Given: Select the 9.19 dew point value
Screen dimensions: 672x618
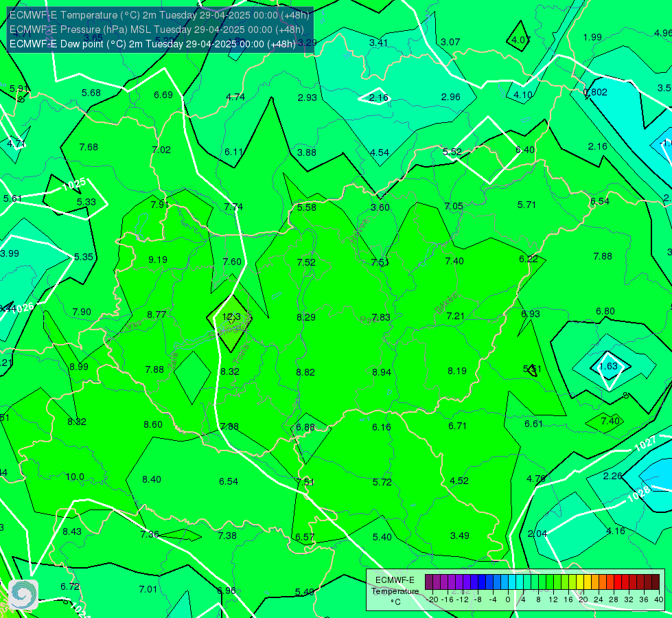Looking at the screenshot, I should click(158, 260).
